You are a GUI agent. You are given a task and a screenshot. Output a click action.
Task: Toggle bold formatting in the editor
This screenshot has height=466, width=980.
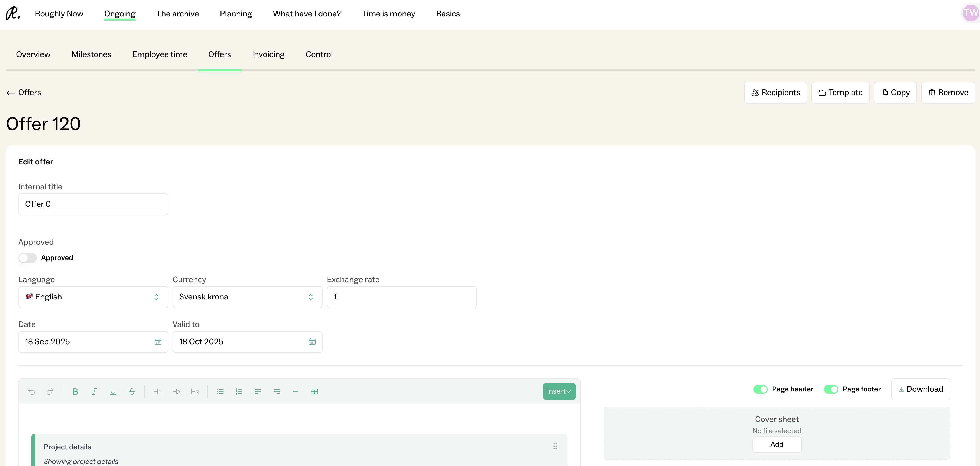point(75,391)
